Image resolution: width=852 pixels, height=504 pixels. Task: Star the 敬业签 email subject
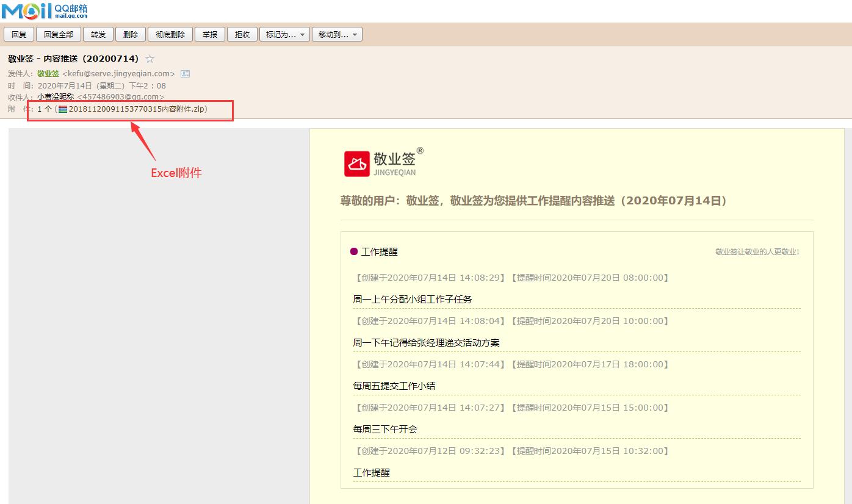[150, 59]
